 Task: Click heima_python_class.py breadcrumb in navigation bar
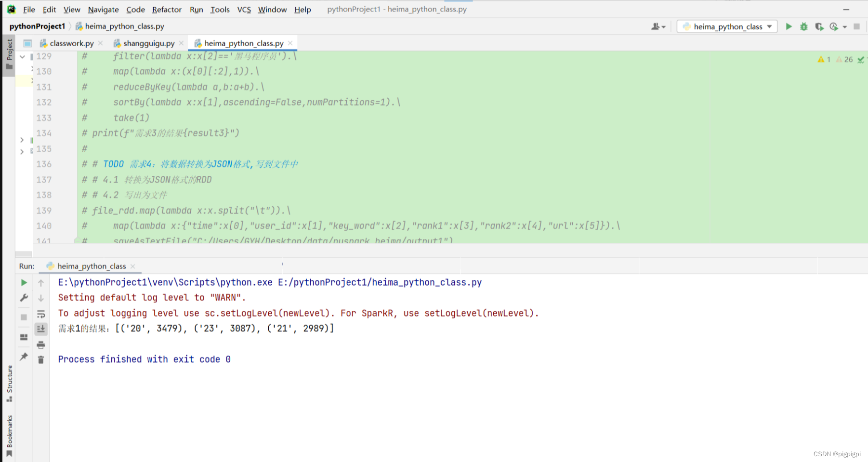point(120,26)
